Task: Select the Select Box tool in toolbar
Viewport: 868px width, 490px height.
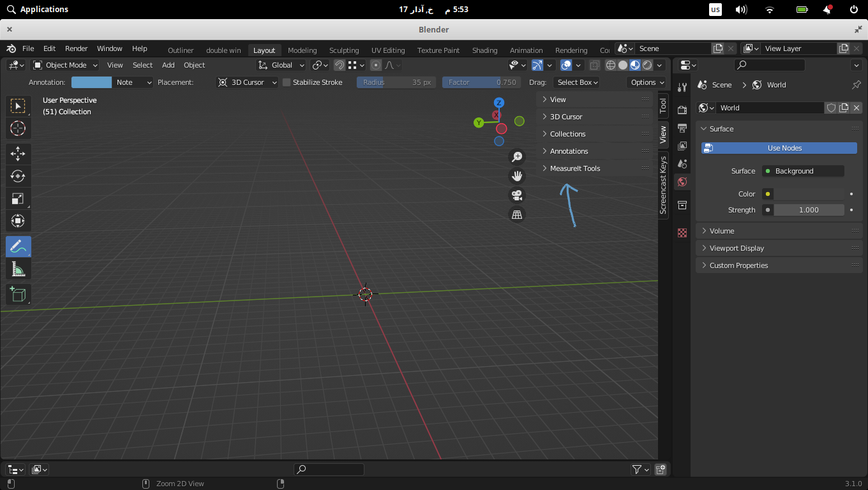Action: tap(18, 106)
